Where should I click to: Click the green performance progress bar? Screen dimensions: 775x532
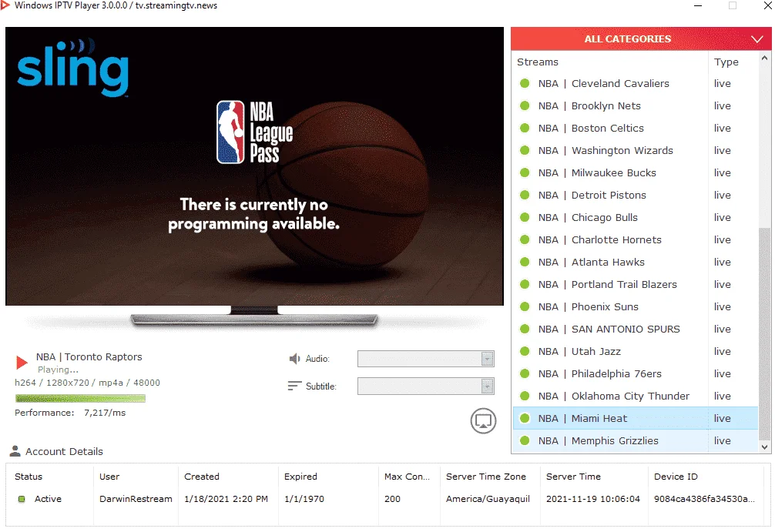click(80, 398)
